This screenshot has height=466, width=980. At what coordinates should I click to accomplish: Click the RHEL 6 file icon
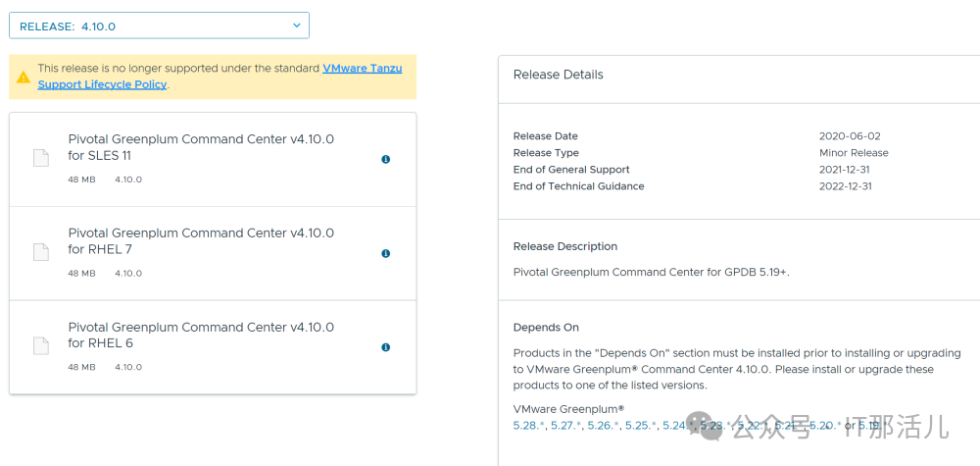point(41,345)
